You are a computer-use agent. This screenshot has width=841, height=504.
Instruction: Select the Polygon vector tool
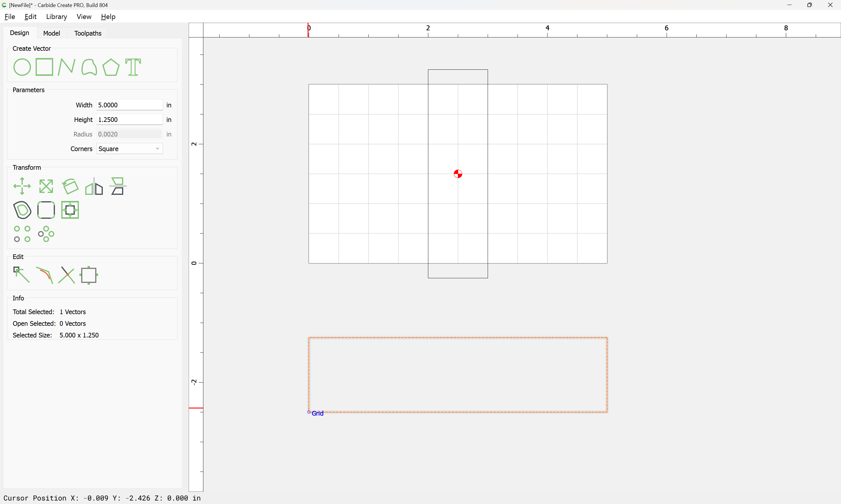click(x=111, y=67)
